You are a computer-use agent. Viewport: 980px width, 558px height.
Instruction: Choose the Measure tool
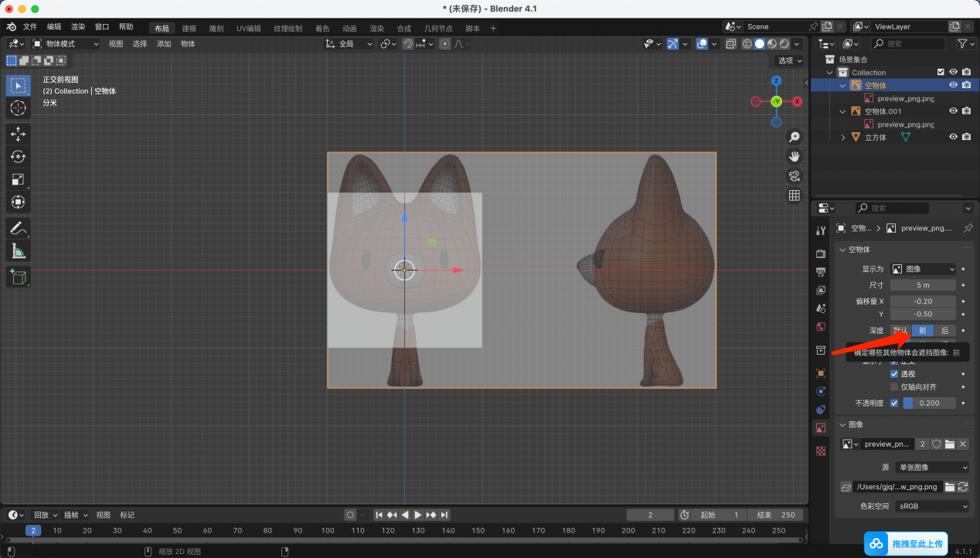click(19, 251)
